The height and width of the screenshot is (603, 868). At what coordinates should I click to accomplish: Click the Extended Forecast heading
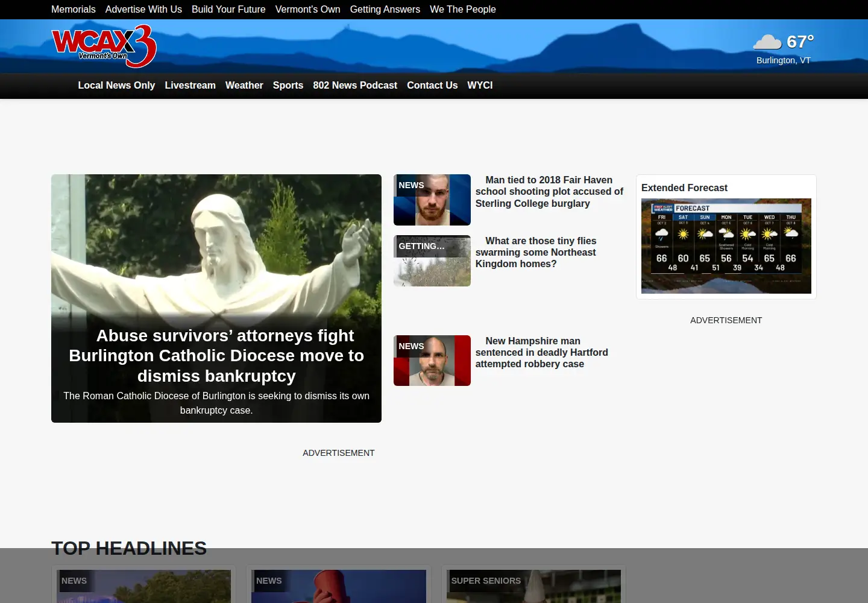point(684,188)
